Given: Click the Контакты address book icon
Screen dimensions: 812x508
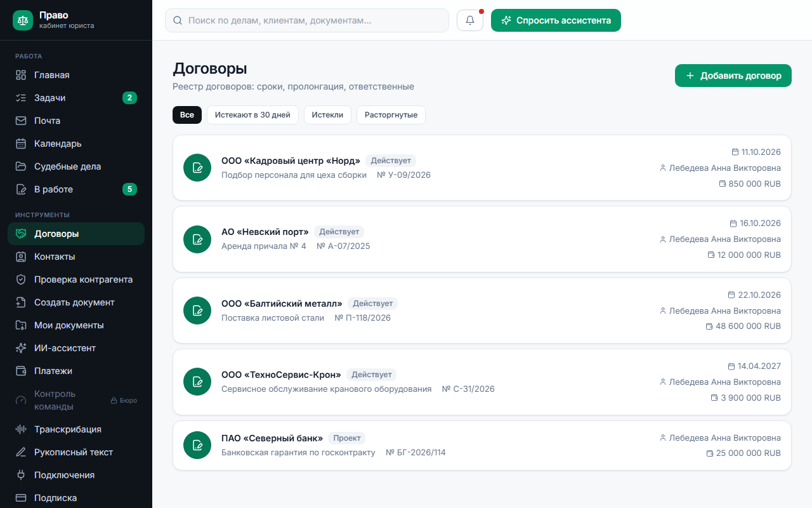Looking at the screenshot, I should (x=21, y=257).
